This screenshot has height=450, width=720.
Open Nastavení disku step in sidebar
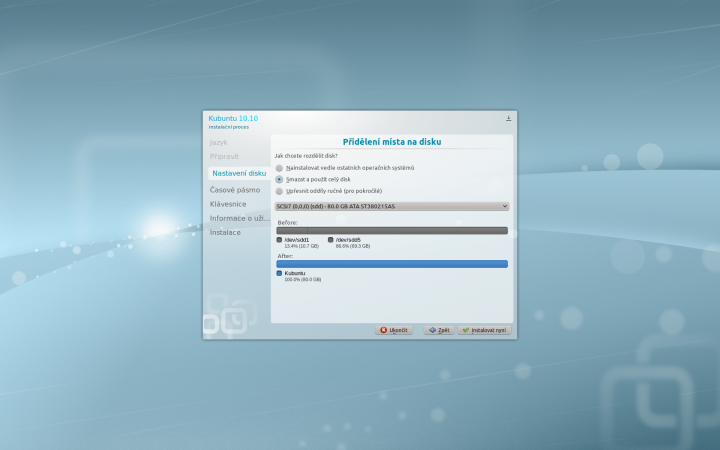pos(239,173)
